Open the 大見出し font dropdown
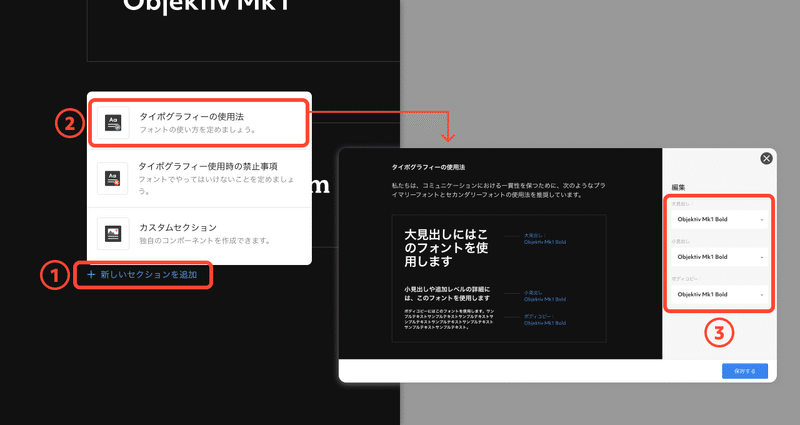Image resolution: width=800 pixels, height=425 pixels. pyautogui.click(x=719, y=219)
